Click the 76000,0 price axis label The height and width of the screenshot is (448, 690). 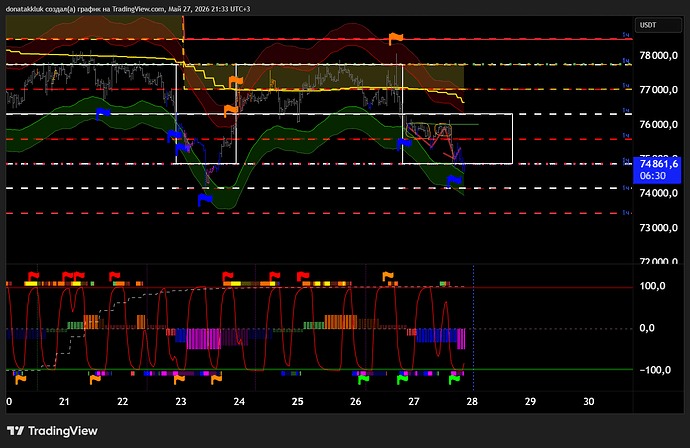[x=658, y=125]
